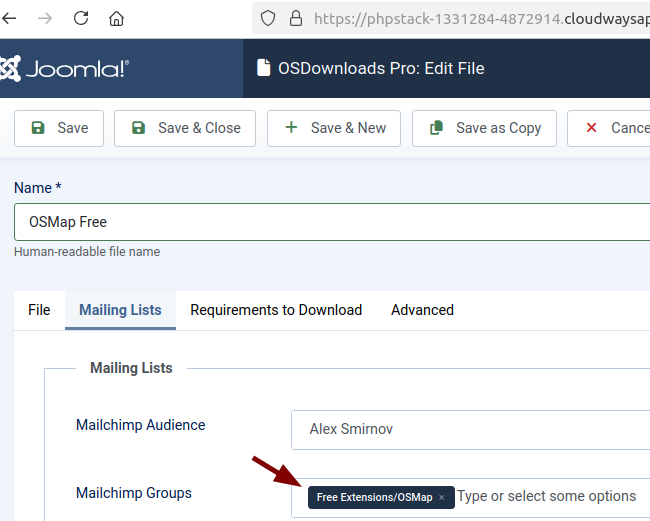Click the Mailchimp Groups label
Screen dimensions: 650x521
134,493
